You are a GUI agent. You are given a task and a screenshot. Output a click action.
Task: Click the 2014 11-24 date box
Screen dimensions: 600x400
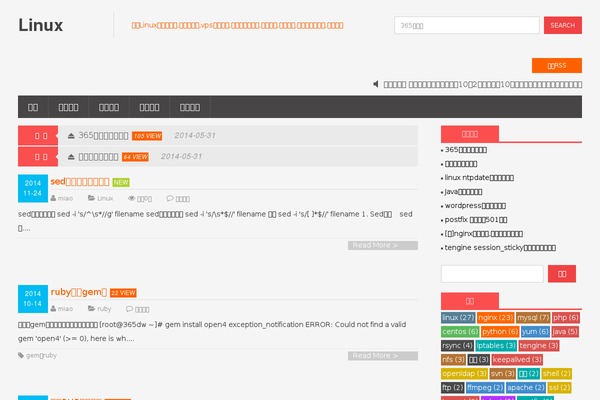(x=33, y=188)
